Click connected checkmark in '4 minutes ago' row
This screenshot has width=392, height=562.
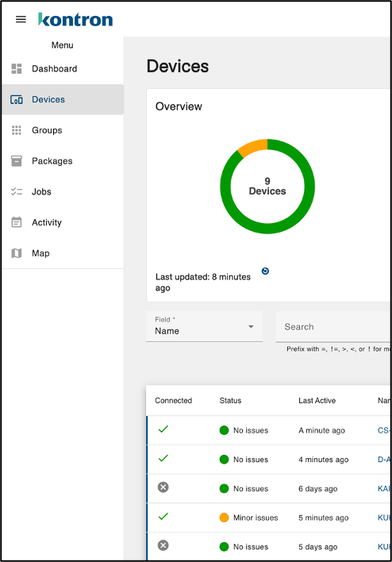(x=163, y=458)
